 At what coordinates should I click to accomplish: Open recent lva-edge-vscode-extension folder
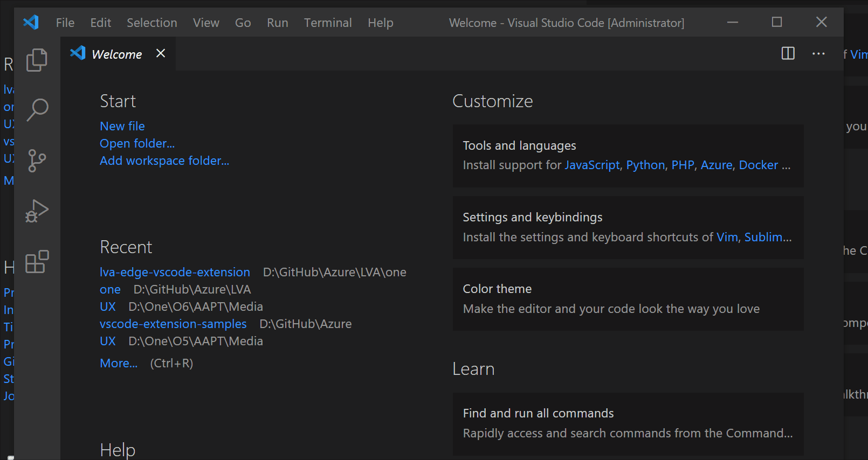point(175,272)
